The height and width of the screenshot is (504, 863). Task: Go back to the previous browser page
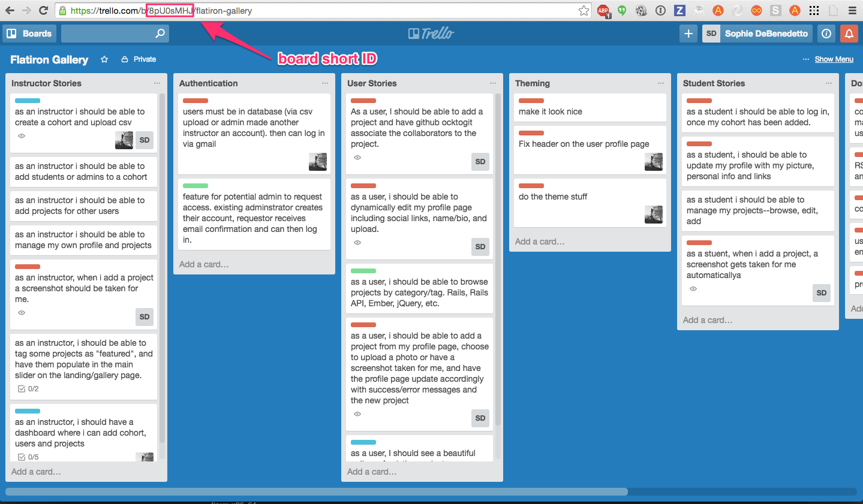coord(10,10)
